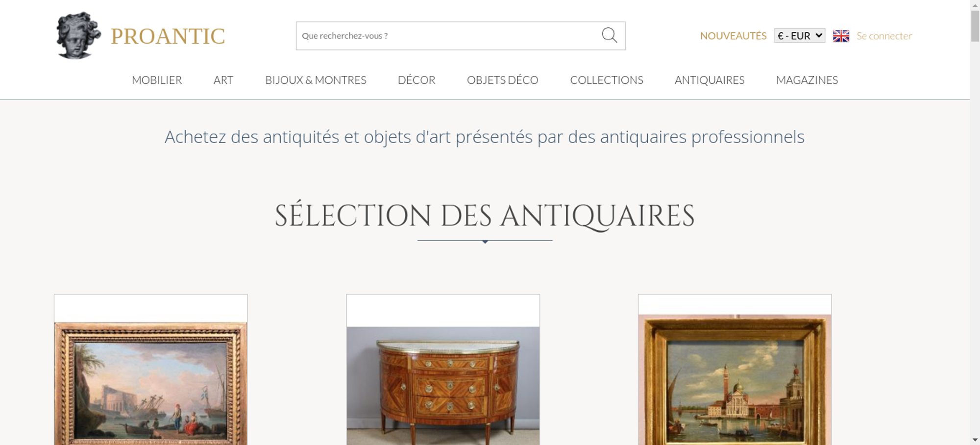Screen dimensions: 980x445
Task: Open the ART menu
Action: click(223, 80)
